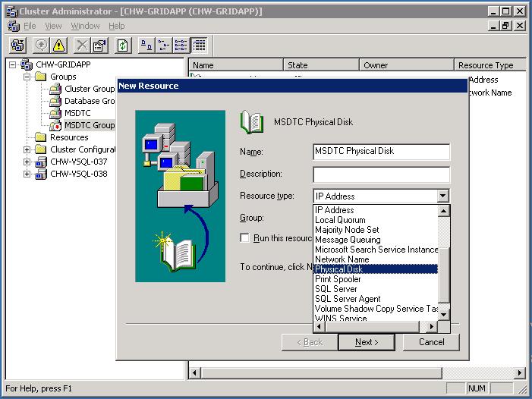This screenshot has height=399, width=532.
Task: Click the CHW-VSQL-037 node icon
Action: [x=41, y=162]
